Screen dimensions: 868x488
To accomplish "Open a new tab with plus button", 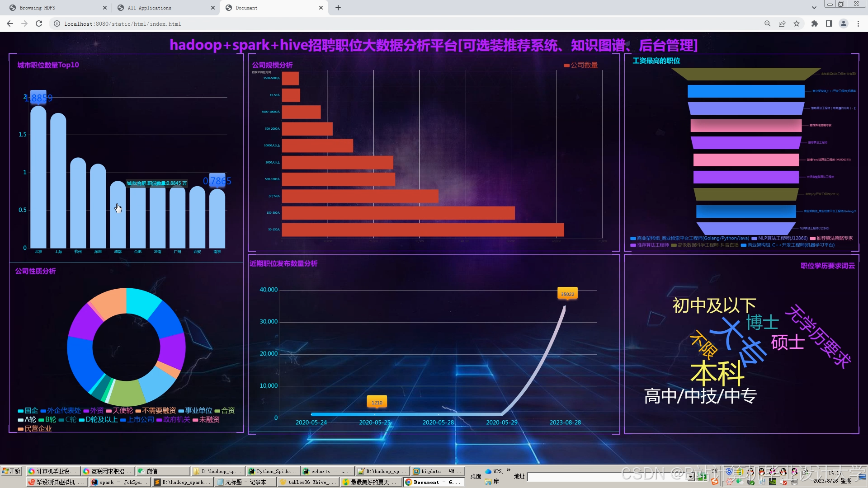I will click(x=338, y=8).
